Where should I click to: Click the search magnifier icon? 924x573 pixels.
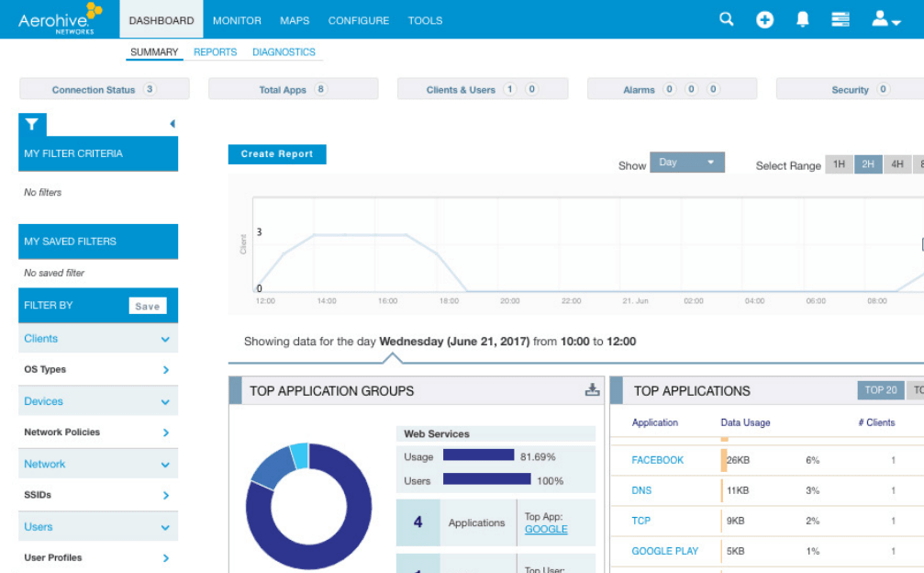[727, 19]
